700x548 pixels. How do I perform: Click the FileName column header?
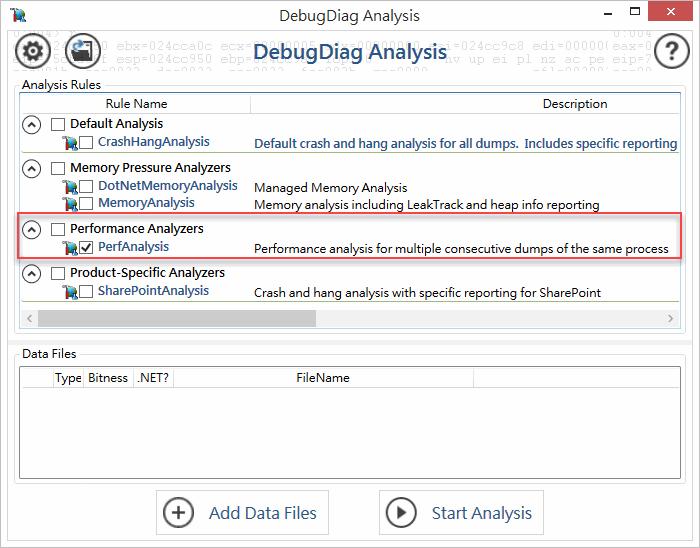pyautogui.click(x=322, y=378)
